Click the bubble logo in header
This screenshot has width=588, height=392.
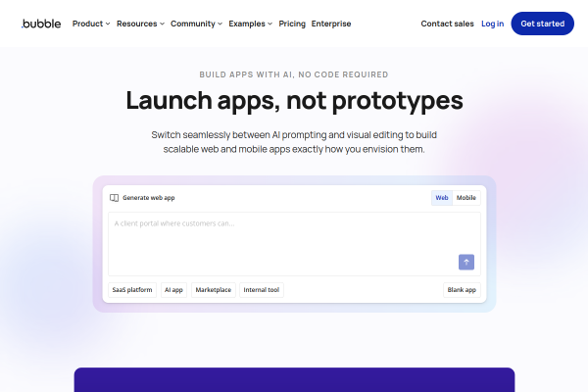41,24
